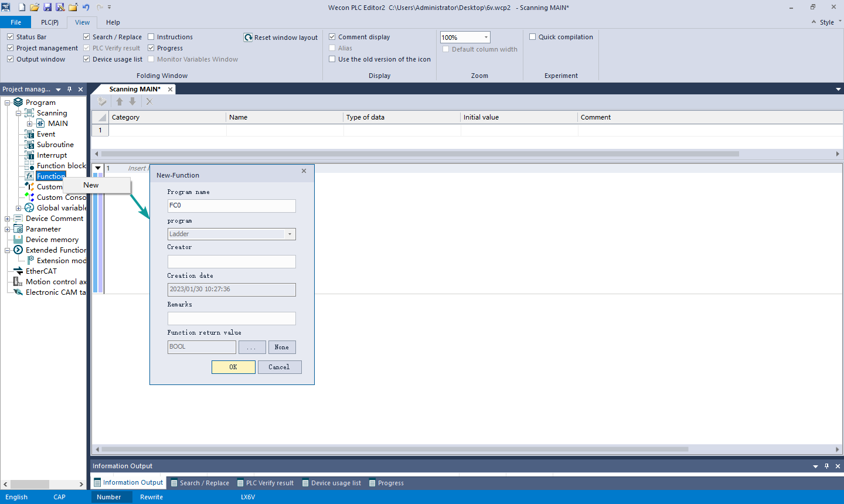This screenshot has width=844, height=504.
Task: Click the Creator text field
Action: pyautogui.click(x=232, y=261)
